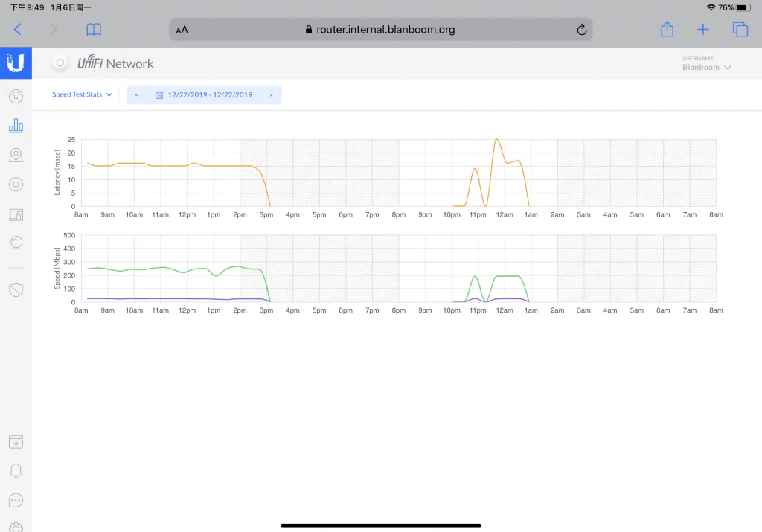Reload the router page
762x532 pixels.
(x=581, y=30)
